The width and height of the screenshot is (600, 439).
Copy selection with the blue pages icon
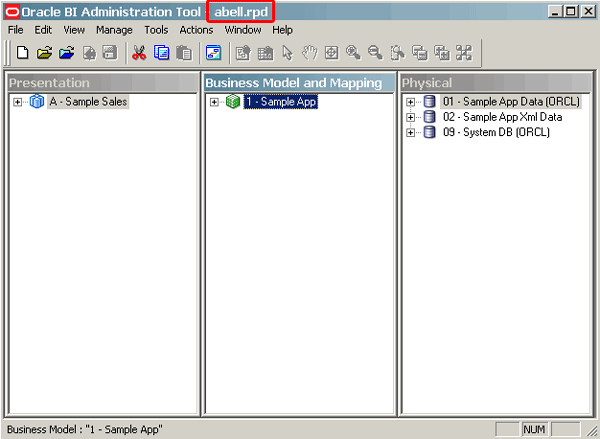(161, 53)
